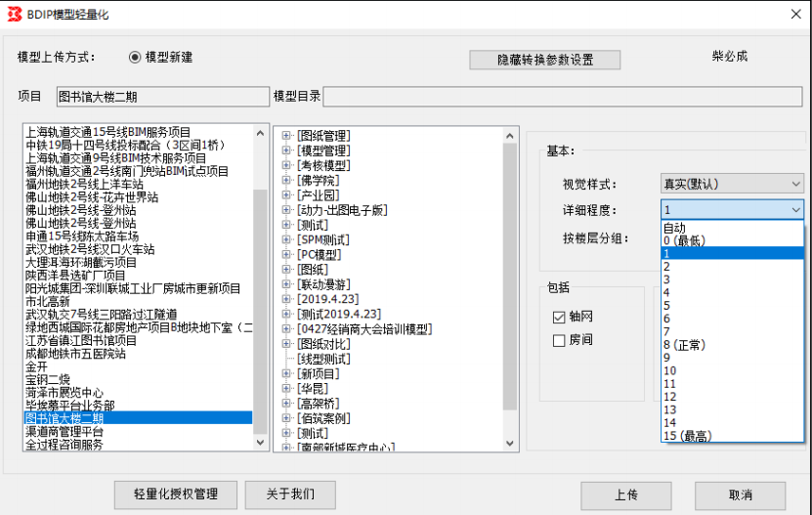812x515 pixels.
Task: Select 成都地铁市五医院站 in project list
Action: pos(75,354)
